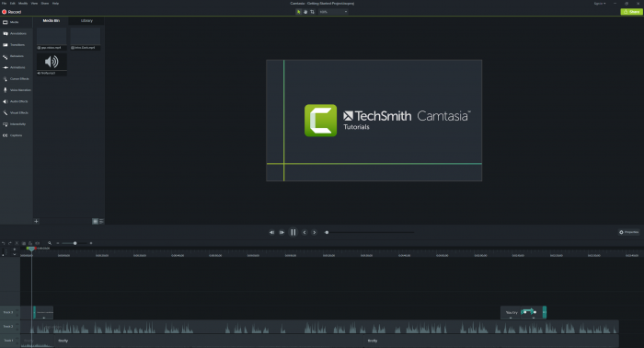Click the Record button
Screen dimensions: 644x348
click(x=11, y=12)
